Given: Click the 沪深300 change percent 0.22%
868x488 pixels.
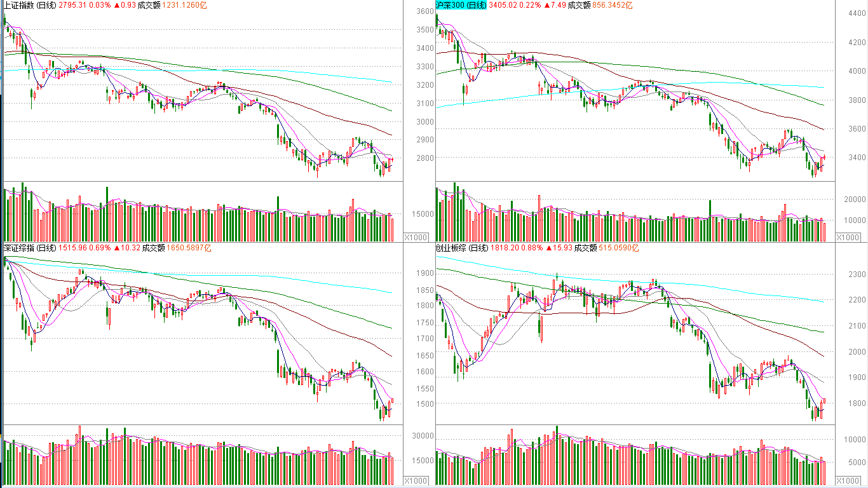Looking at the screenshot, I should (531, 5).
